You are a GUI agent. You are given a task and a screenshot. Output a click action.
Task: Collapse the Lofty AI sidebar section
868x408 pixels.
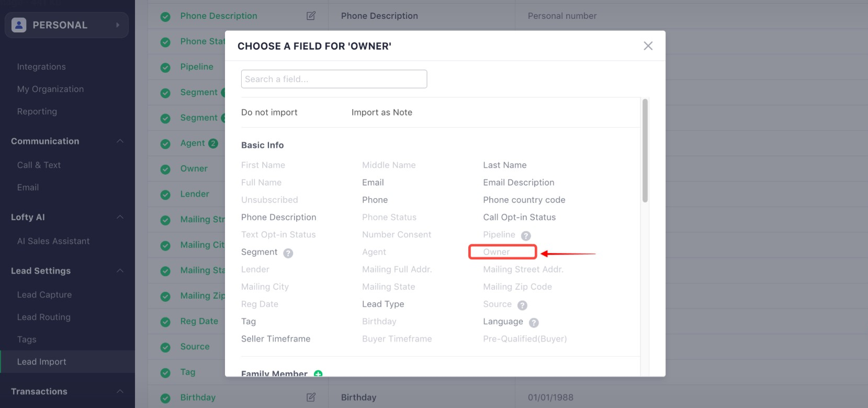(x=120, y=217)
